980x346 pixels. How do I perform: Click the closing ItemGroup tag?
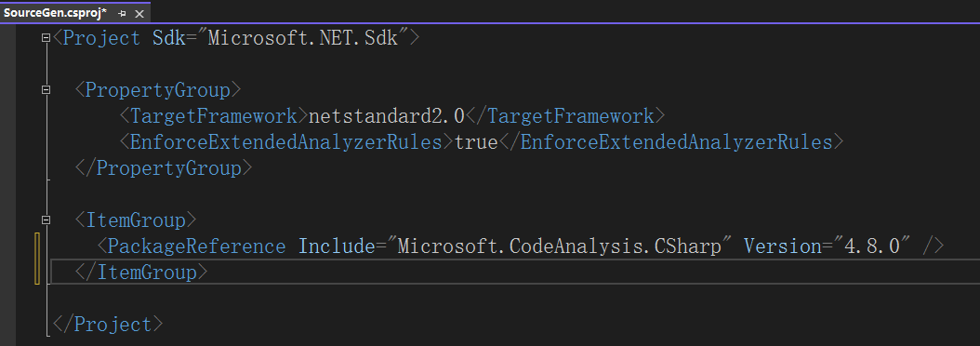click(x=141, y=273)
